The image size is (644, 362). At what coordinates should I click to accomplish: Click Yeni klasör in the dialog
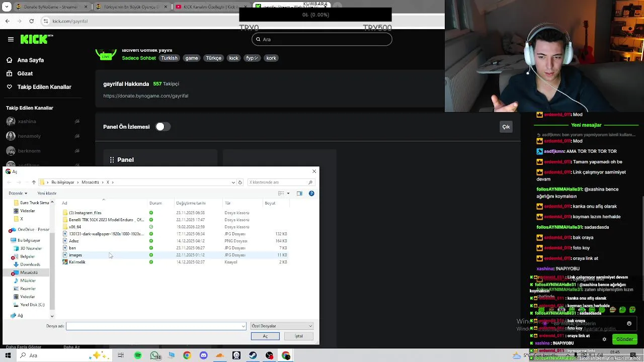(x=47, y=193)
